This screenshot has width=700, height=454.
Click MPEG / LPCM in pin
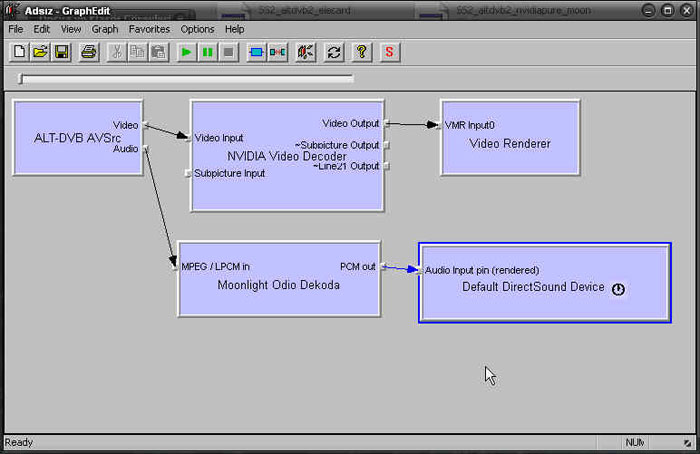coord(175,267)
